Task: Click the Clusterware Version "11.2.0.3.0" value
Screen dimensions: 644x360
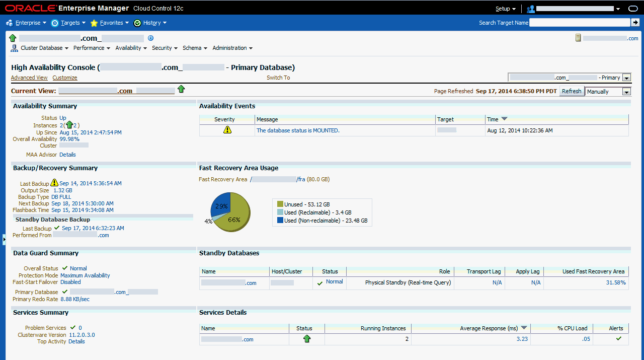Action: pyautogui.click(x=82, y=335)
